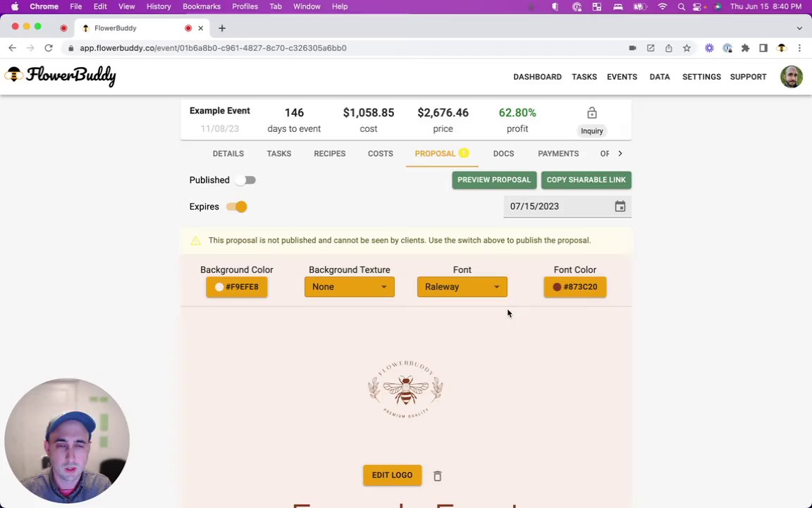Open Events in top navigation
Viewport: 812px width, 508px height.
tap(622, 77)
